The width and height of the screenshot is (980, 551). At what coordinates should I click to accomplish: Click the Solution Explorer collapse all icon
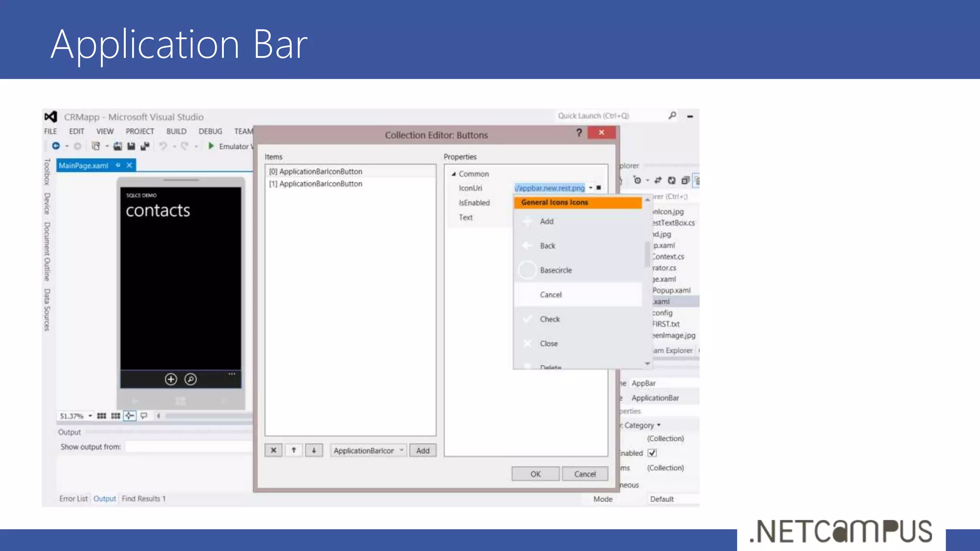[x=685, y=180]
